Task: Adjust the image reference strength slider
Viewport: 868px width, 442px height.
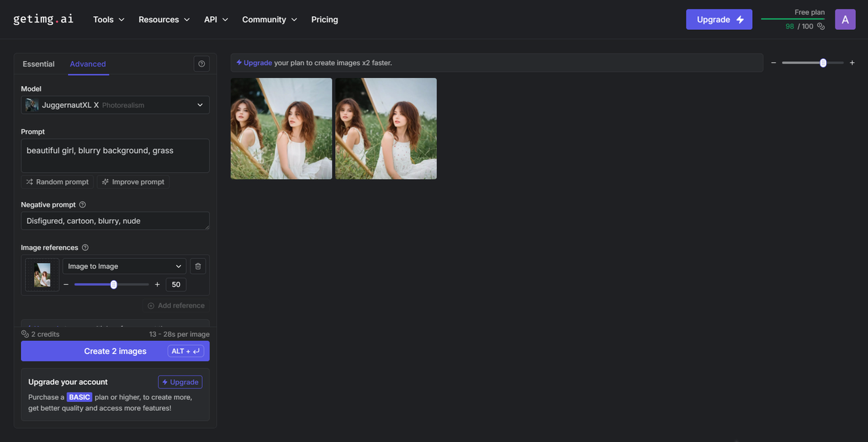Action: pos(111,285)
